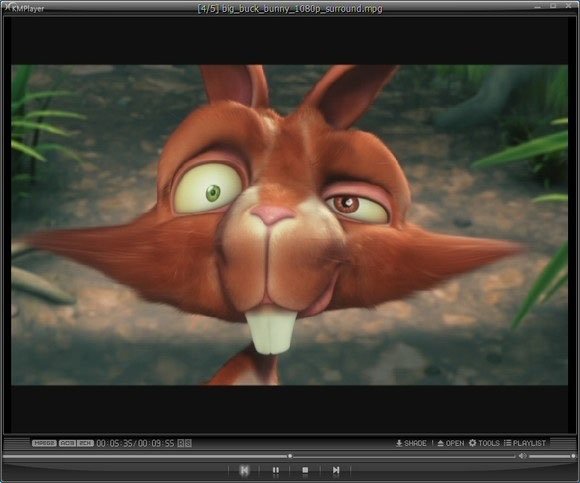Toggle the R repeat indicator

181,443
